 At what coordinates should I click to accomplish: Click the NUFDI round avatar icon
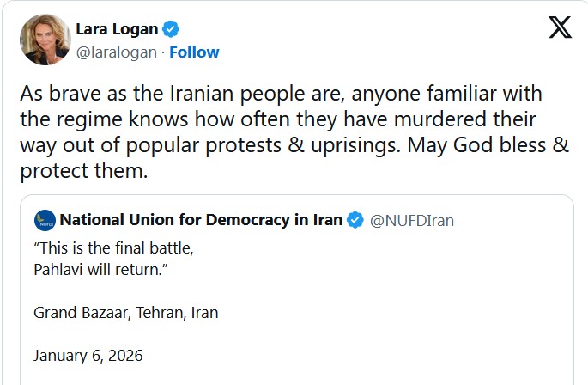(45, 220)
